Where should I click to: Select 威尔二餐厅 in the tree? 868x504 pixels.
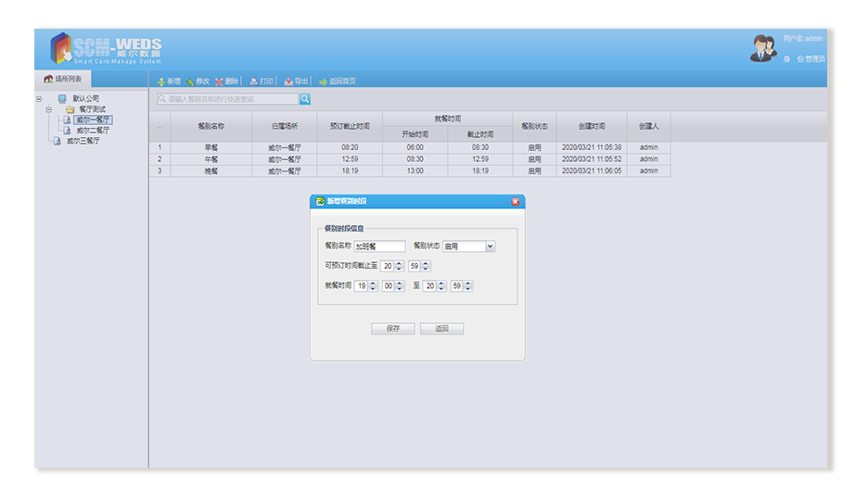[92, 131]
